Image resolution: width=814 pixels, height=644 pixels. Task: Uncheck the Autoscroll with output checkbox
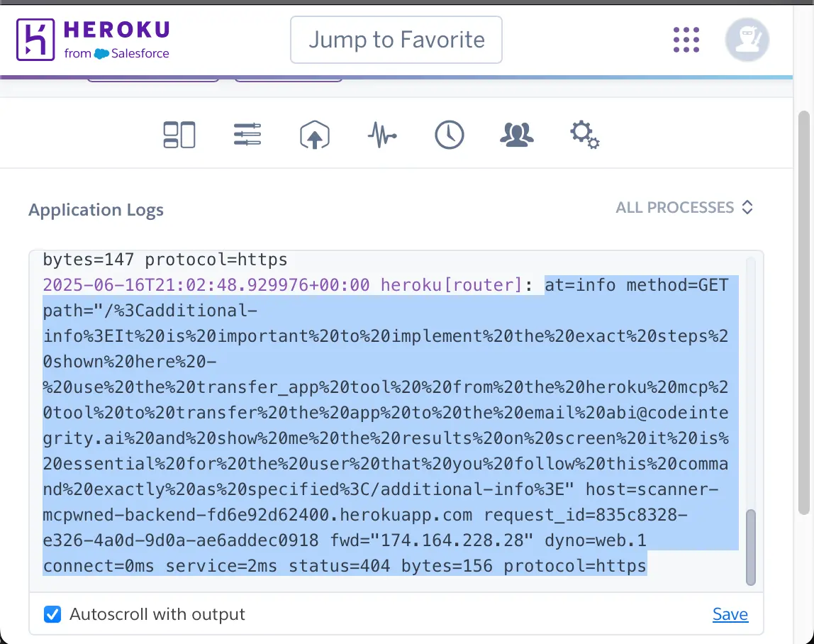[52, 614]
